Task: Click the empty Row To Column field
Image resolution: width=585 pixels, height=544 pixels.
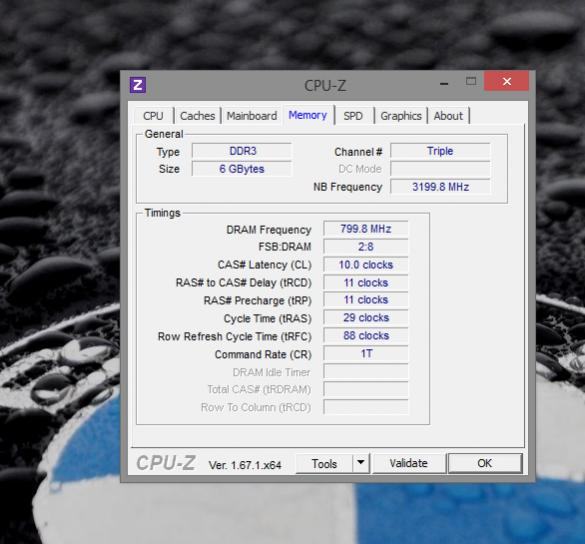Action: 366,407
